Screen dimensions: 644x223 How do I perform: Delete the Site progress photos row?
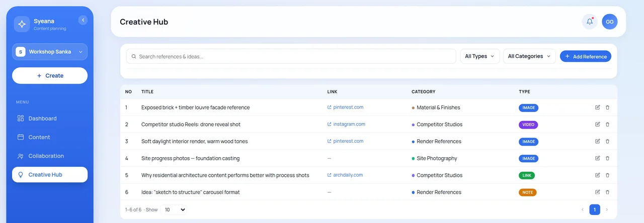click(607, 158)
